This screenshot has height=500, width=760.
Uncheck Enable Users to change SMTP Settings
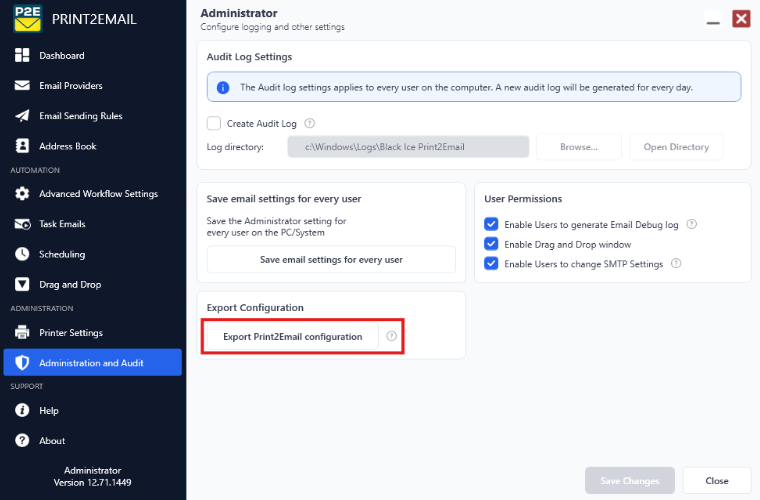click(491, 263)
